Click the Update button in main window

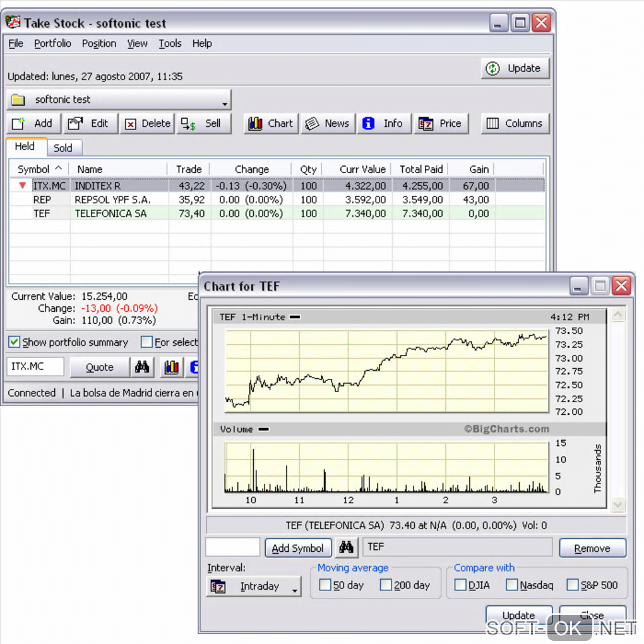(515, 68)
